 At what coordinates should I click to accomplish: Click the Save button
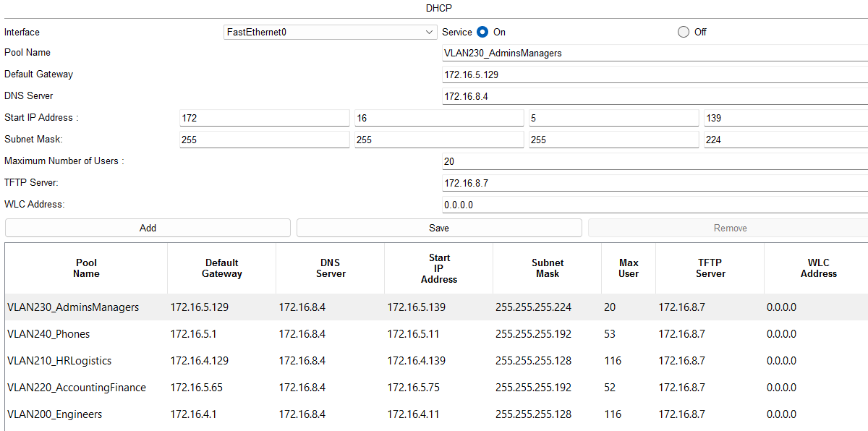tap(439, 228)
